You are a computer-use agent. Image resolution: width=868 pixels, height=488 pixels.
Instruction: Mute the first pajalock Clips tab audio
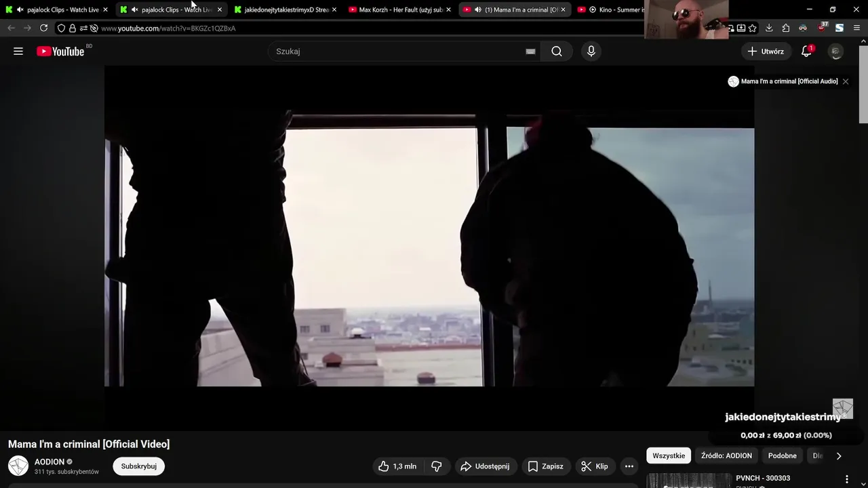coord(20,9)
